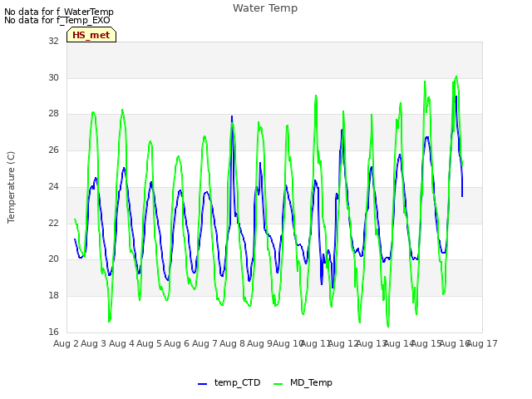Screen dimensions: 532x399
Task: Click the 18 y-axis tick label
Action: click(53, 296)
